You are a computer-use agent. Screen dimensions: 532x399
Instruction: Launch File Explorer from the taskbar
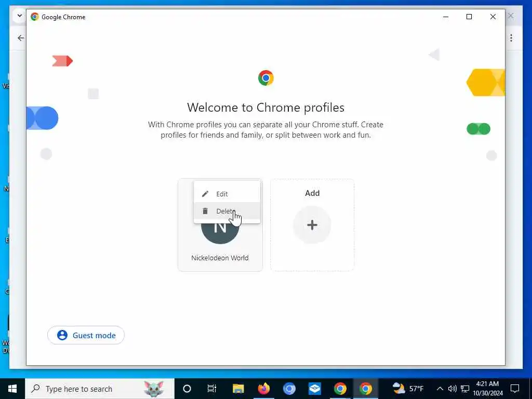coord(238,389)
